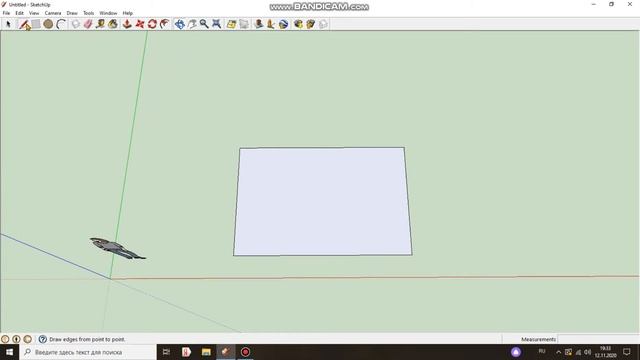Click the purple Alice assistant icon

coord(516,352)
